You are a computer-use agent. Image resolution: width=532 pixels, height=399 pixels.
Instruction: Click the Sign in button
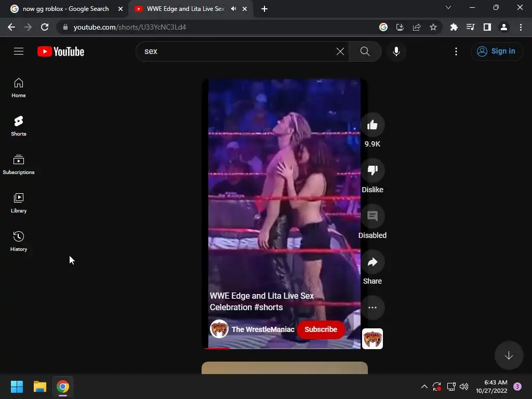[x=496, y=51]
